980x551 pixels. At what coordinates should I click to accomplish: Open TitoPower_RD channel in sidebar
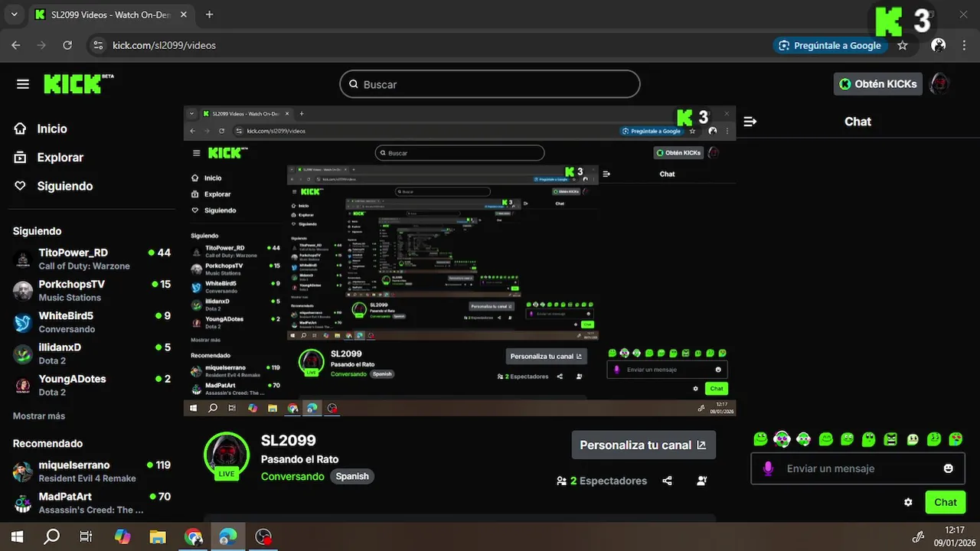(x=92, y=259)
